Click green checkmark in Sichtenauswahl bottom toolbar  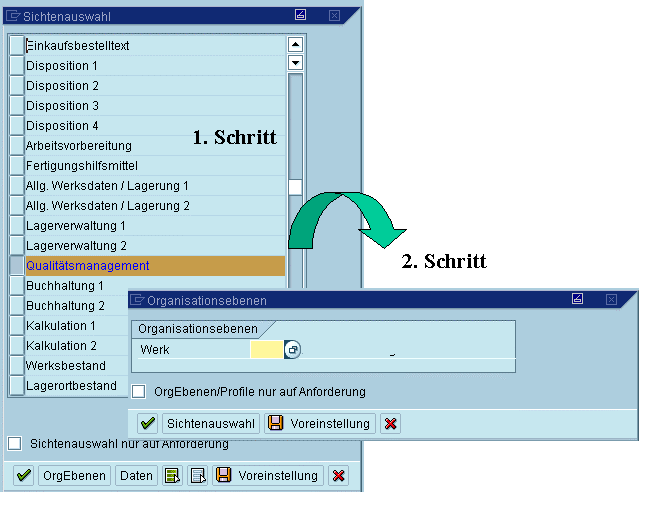click(x=23, y=476)
